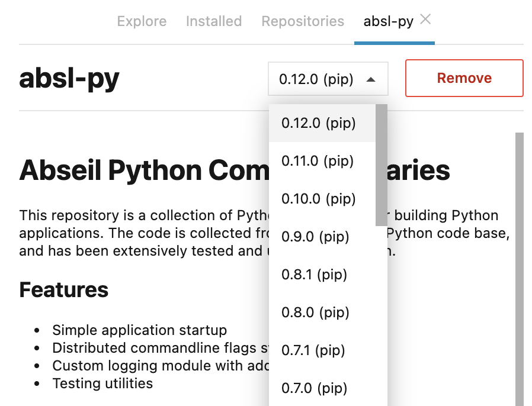This screenshot has width=532, height=406.
Task: Select version 0.8.1 (pip)
Action: (x=315, y=275)
